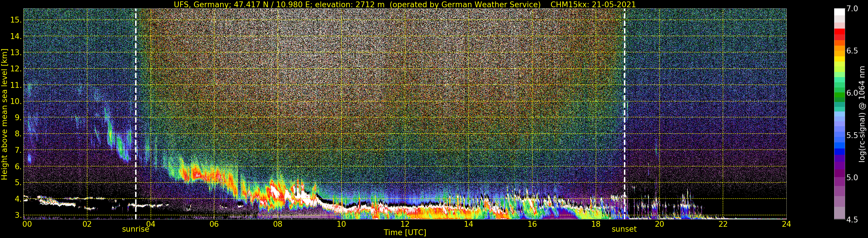Click the 10 km height tick label
The width and height of the screenshot is (868, 238).
pyautogui.click(x=16, y=101)
